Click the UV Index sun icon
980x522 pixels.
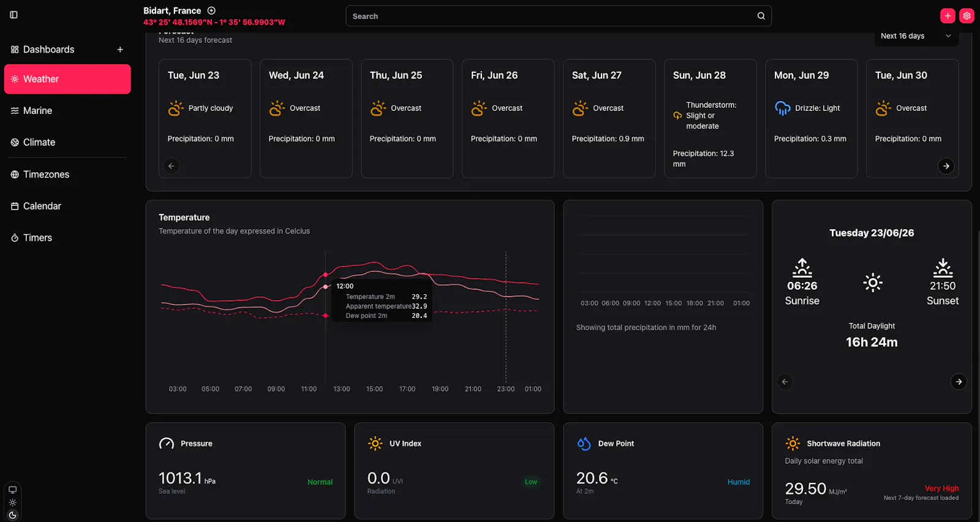[x=375, y=444]
